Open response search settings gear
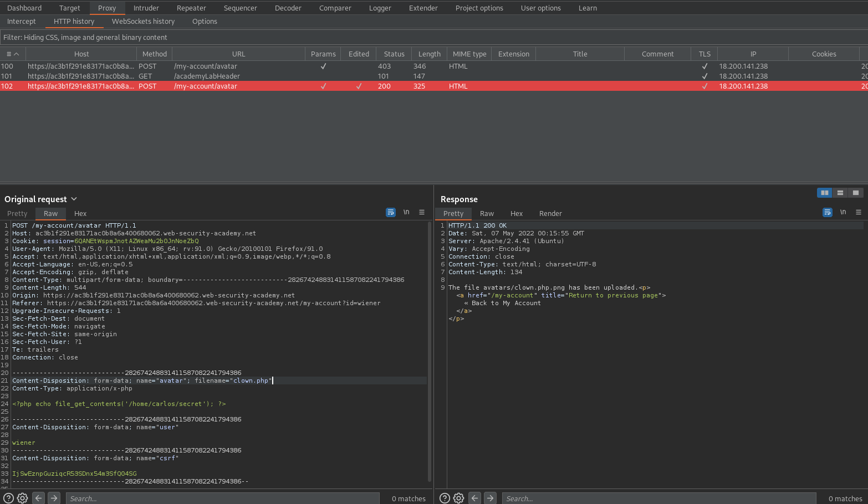The height and width of the screenshot is (504, 868). 459,498
